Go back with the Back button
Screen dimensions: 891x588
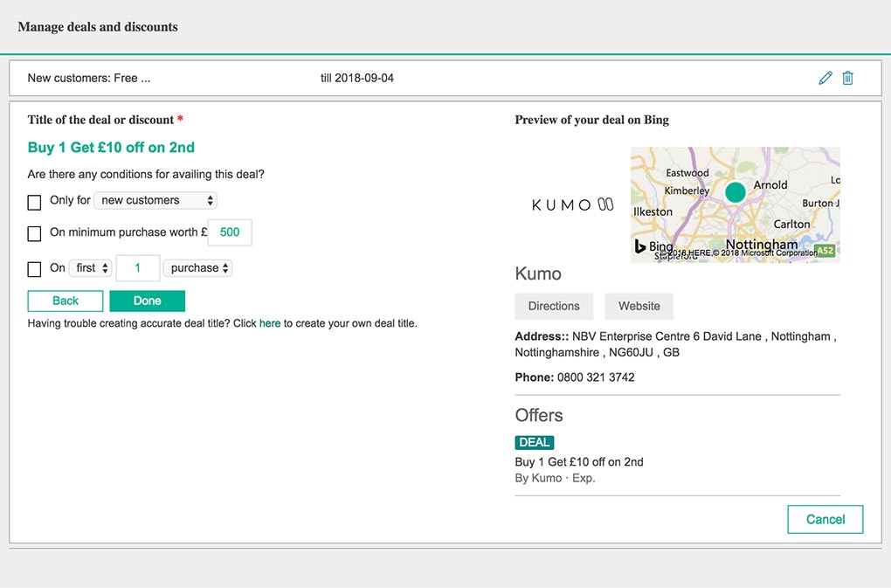66,301
